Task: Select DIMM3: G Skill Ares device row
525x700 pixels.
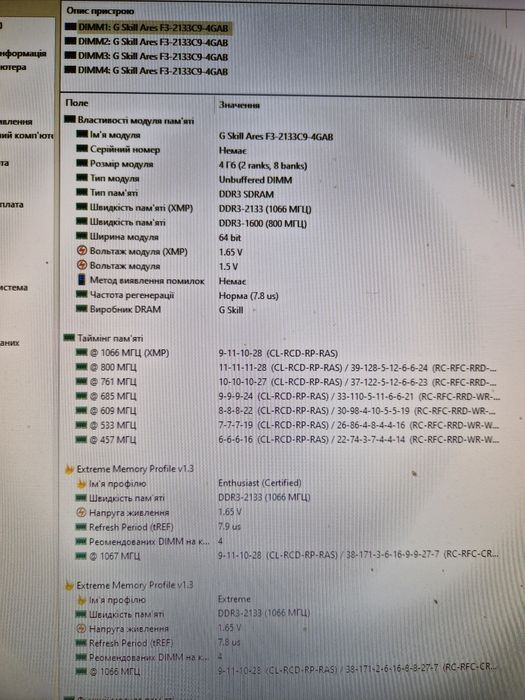Action: click(x=147, y=56)
